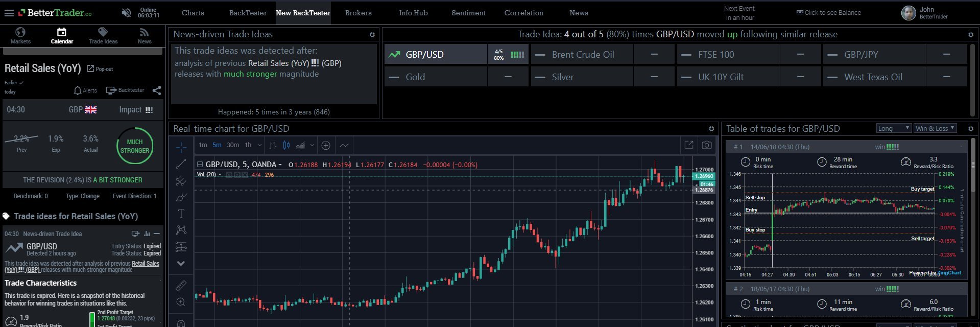
Task: Open the Sentiment navigation item
Action: (468, 13)
